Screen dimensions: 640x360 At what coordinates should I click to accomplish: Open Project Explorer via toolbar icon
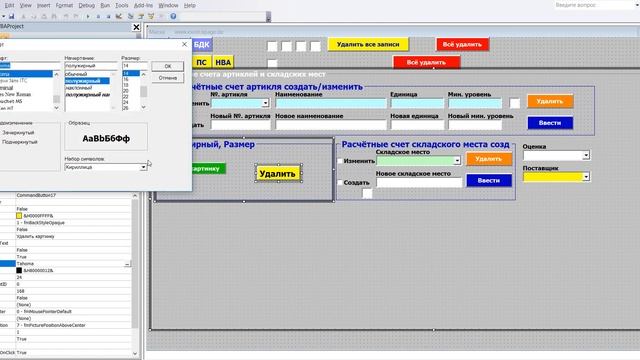(131, 16)
